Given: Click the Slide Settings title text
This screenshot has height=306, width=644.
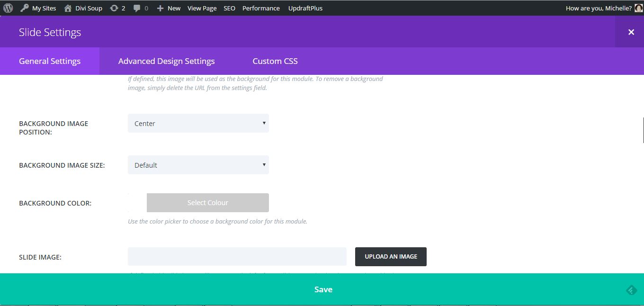Looking at the screenshot, I should tap(50, 32).
